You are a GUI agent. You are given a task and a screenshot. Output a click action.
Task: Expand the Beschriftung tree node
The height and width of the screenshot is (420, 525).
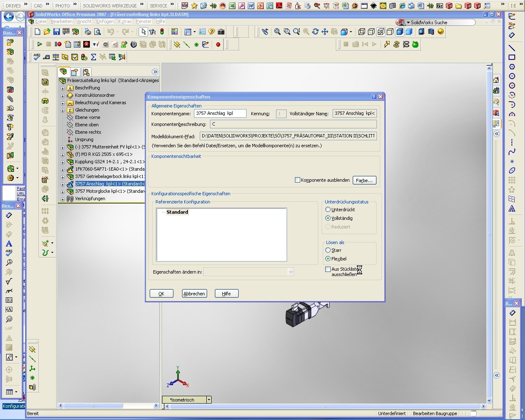point(62,88)
